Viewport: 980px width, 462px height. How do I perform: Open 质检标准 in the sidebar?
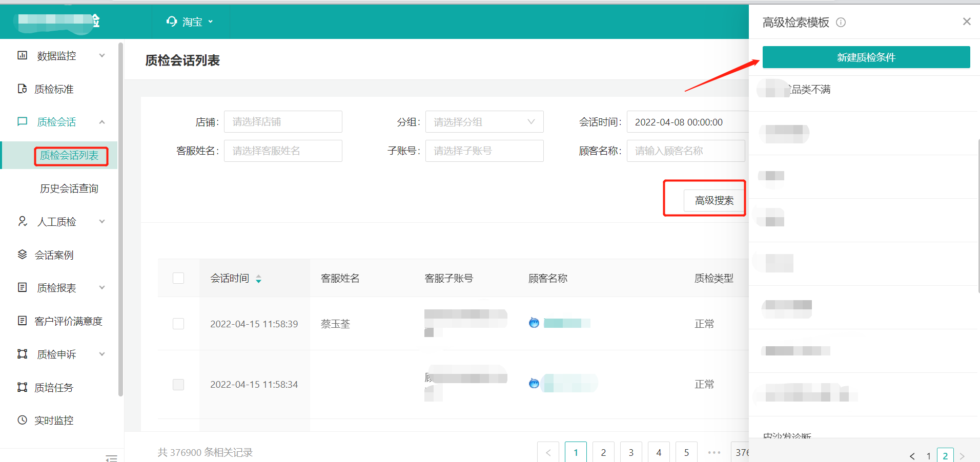pyautogui.click(x=54, y=89)
